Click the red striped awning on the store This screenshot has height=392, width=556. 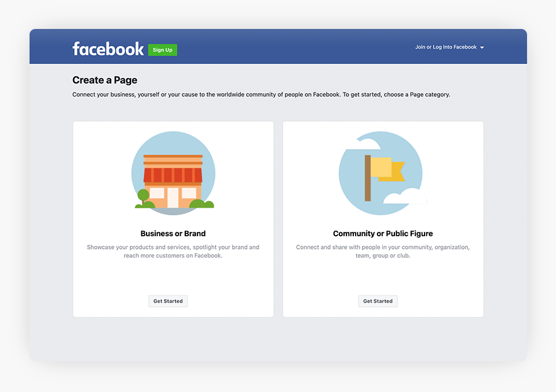[173, 175]
